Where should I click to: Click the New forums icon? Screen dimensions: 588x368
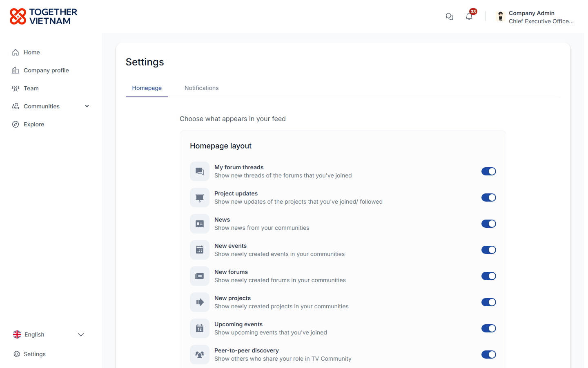pos(200,276)
